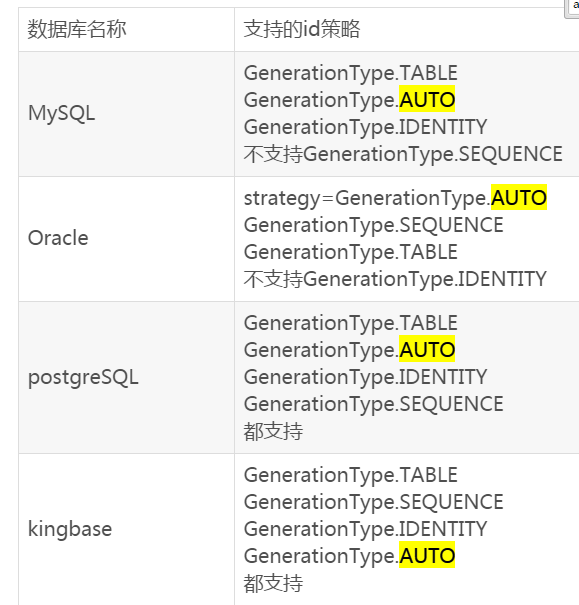Click GenerationType.IDENTITY in the kingbase row
This screenshot has height=605, width=579.
coord(365,529)
